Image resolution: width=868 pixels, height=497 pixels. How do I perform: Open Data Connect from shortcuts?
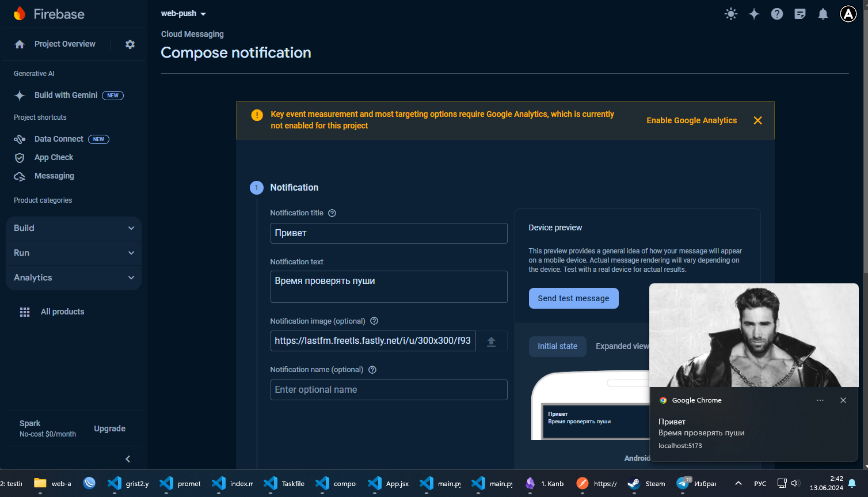click(59, 139)
